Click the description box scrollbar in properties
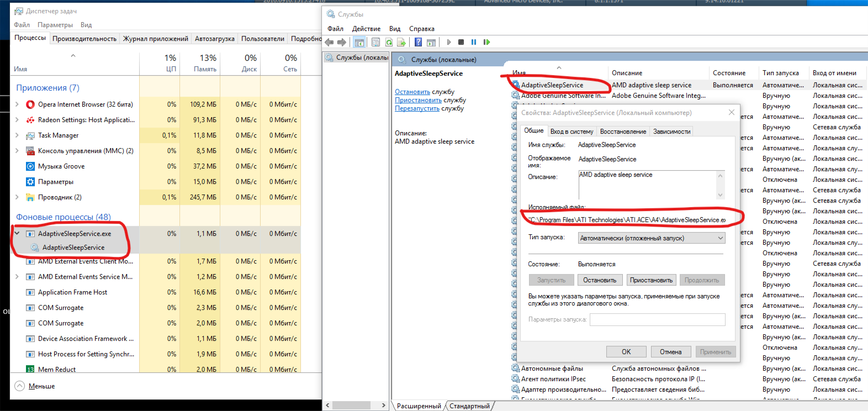This screenshot has width=868, height=411. coord(720,185)
